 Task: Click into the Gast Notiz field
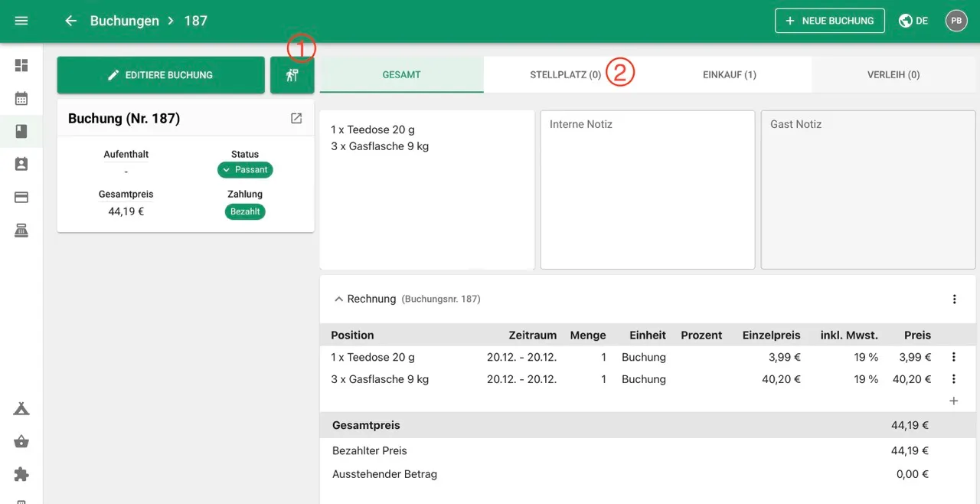click(868, 190)
